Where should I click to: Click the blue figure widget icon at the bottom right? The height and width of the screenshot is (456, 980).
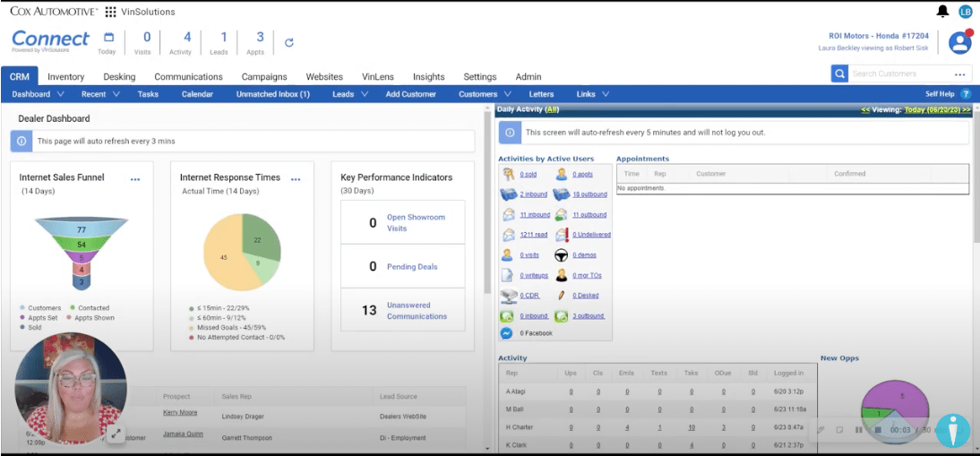tap(952, 431)
